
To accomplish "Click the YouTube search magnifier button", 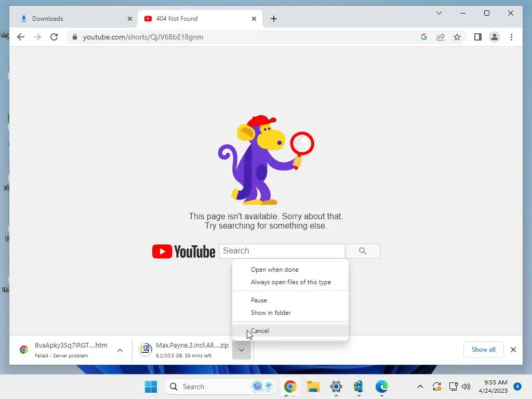I will click(x=363, y=251).
